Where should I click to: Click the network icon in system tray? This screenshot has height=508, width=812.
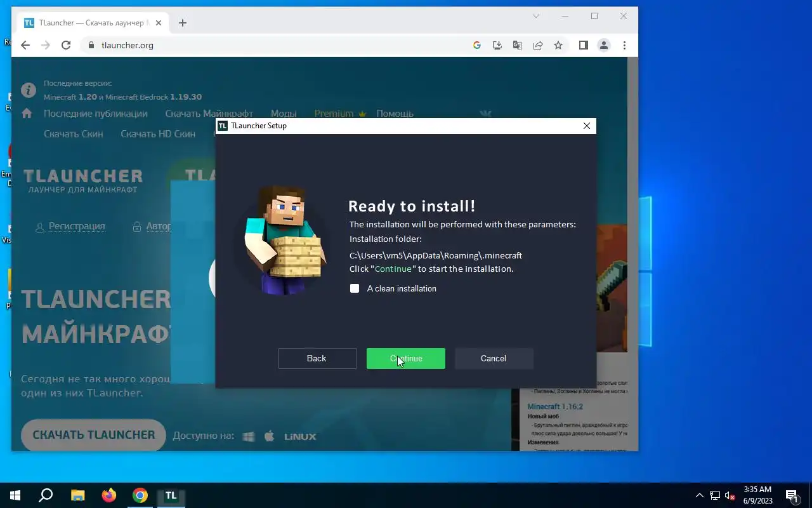coord(715,495)
